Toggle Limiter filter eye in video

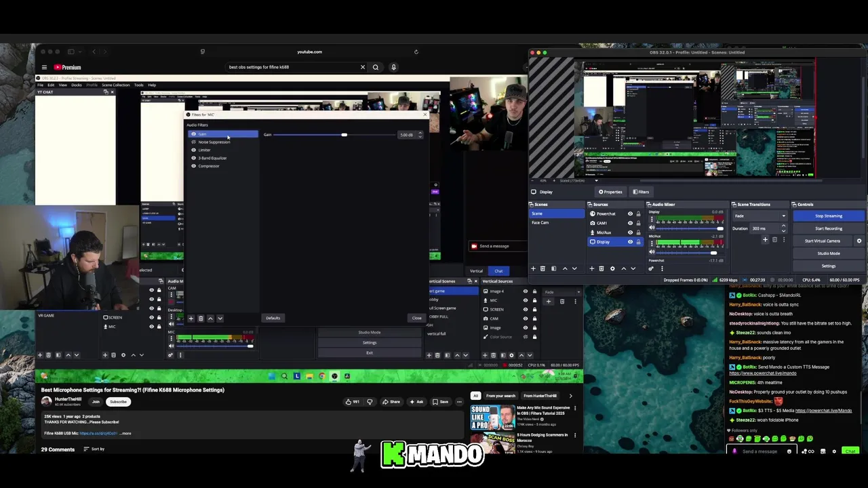(193, 150)
